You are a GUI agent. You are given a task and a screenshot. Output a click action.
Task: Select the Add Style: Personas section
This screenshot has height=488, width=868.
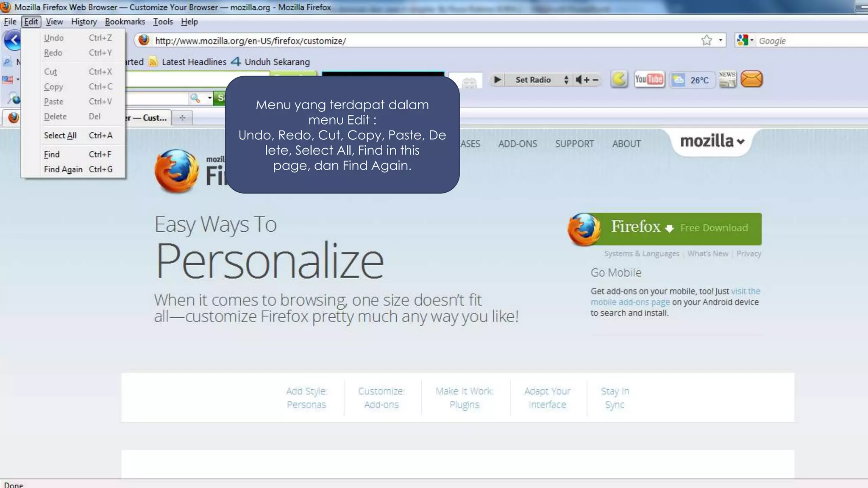306,397
